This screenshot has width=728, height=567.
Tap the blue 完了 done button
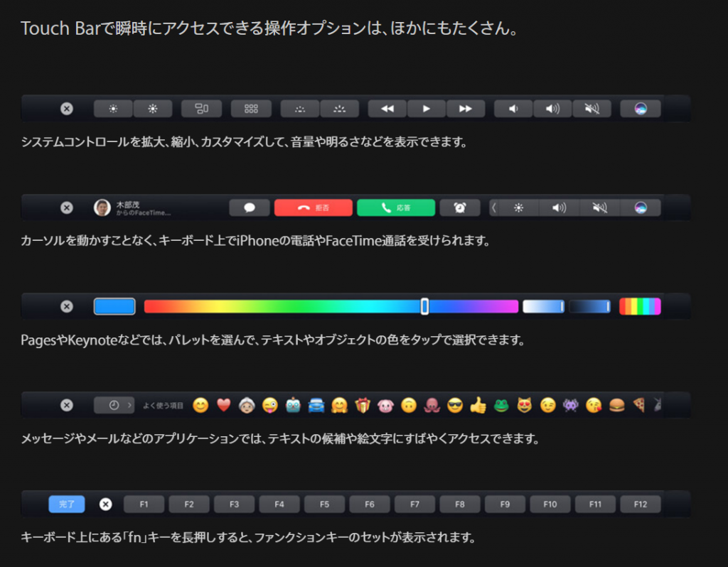[x=67, y=504]
